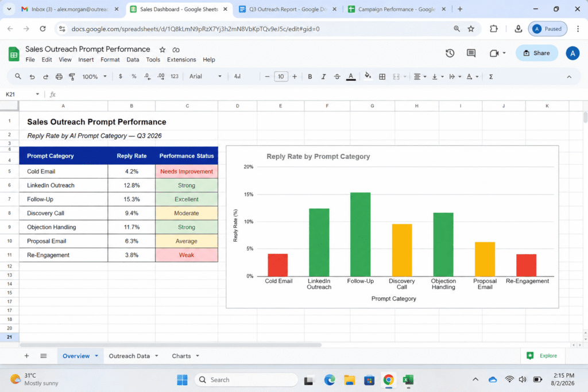Open the 123 more formats menu
588x392 pixels.
(175, 76)
